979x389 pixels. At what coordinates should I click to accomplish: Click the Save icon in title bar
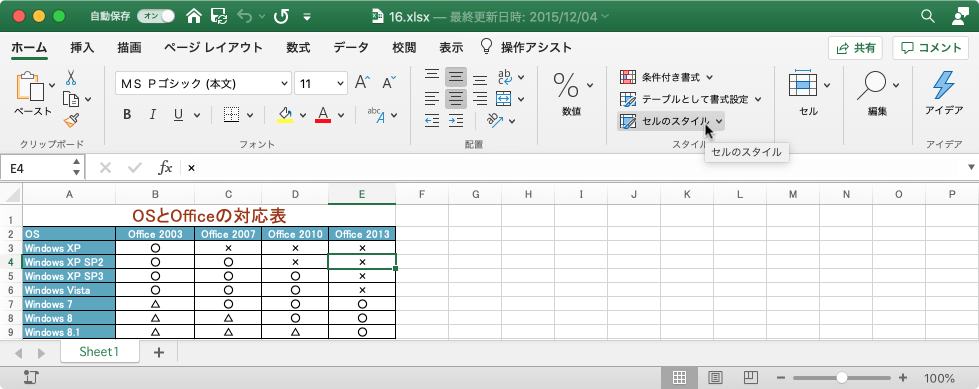pyautogui.click(x=219, y=16)
